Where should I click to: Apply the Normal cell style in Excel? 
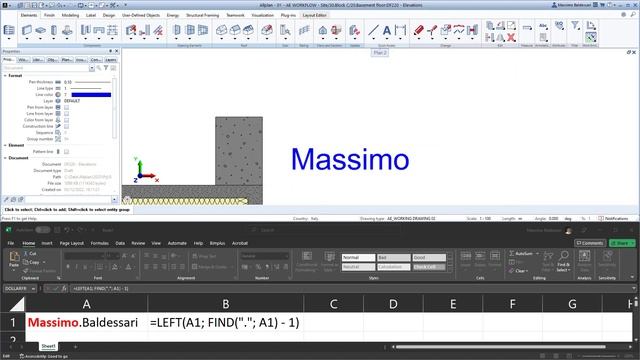[358, 258]
